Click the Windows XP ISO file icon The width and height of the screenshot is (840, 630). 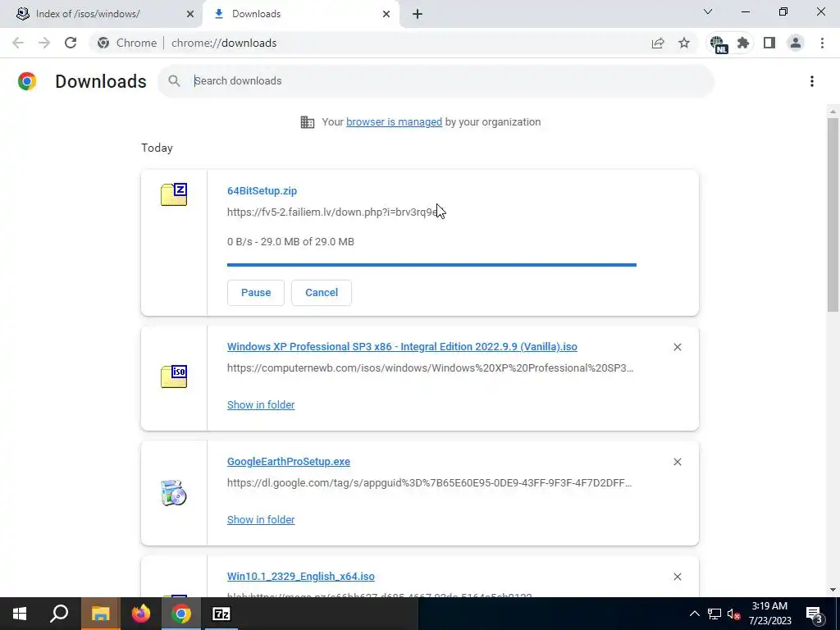[174, 376]
